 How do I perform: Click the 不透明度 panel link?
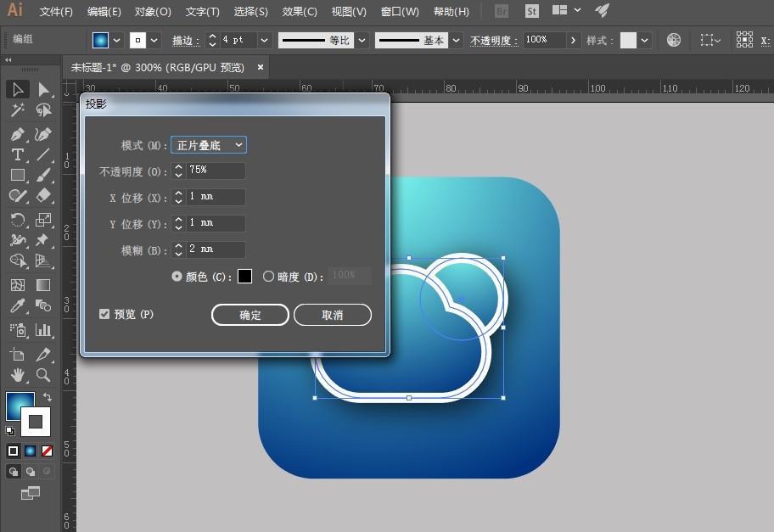494,41
